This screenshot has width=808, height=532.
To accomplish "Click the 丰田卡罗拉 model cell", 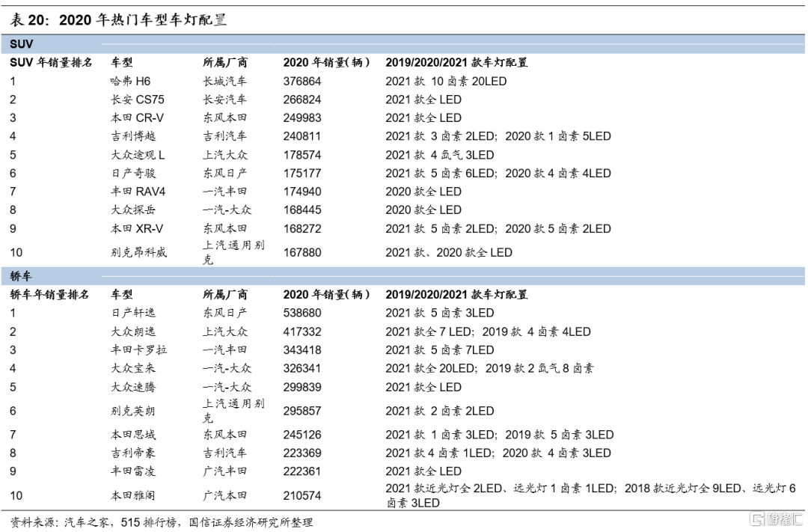I will click(138, 350).
